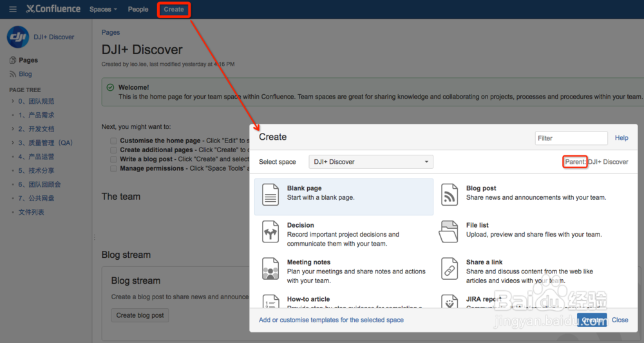The width and height of the screenshot is (644, 343).
Task: Open 1、产品需求 in page tree
Action: click(x=36, y=115)
